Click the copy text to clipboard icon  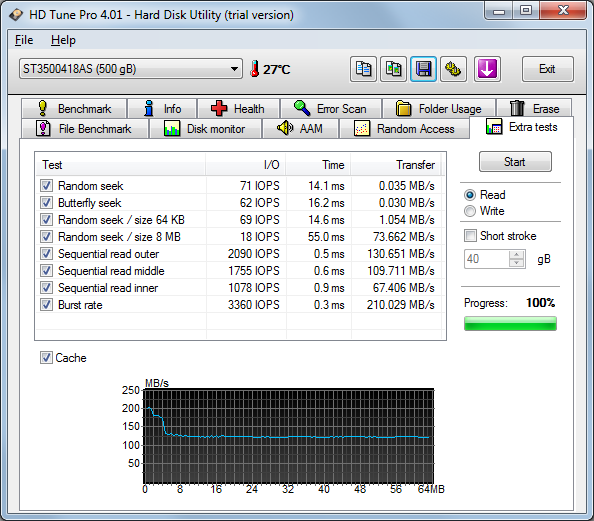coord(363,69)
